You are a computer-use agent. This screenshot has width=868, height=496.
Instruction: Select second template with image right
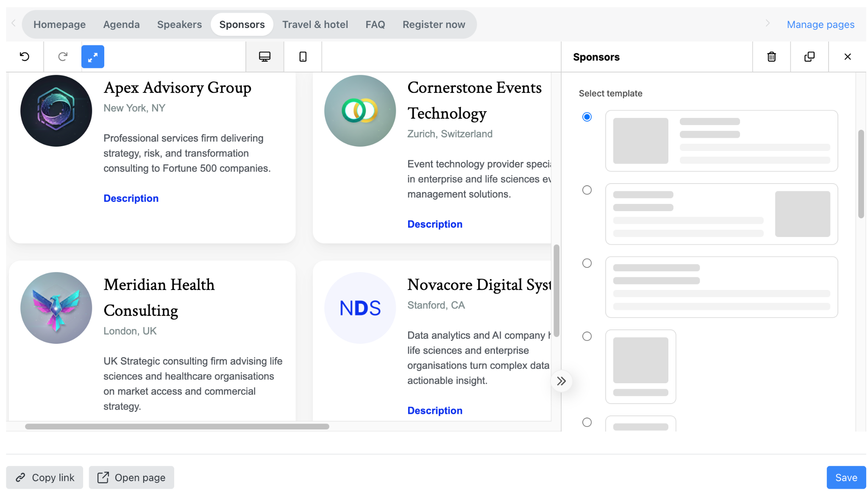[587, 190]
